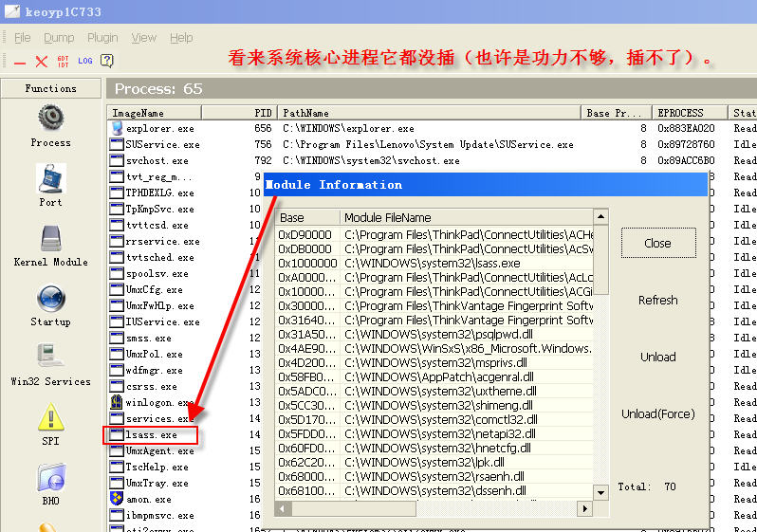This screenshot has height=532, width=757.
Task: Click Refresh in Module Information
Action: (x=658, y=300)
